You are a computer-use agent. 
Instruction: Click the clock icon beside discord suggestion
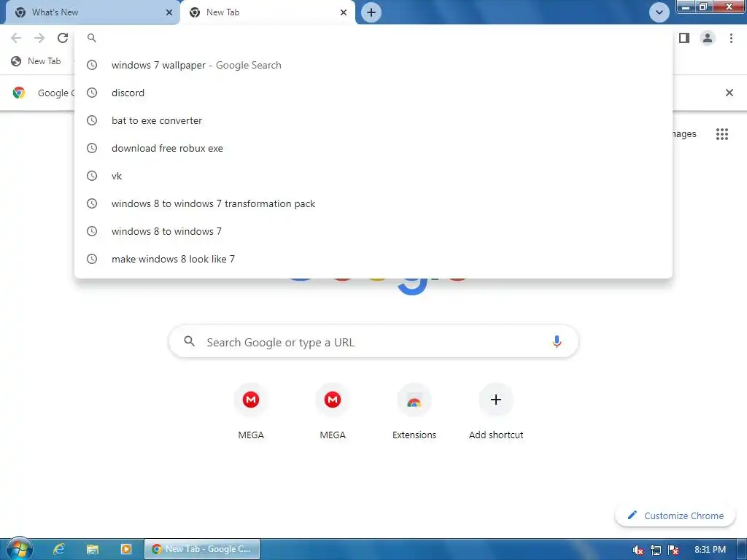pyautogui.click(x=92, y=93)
